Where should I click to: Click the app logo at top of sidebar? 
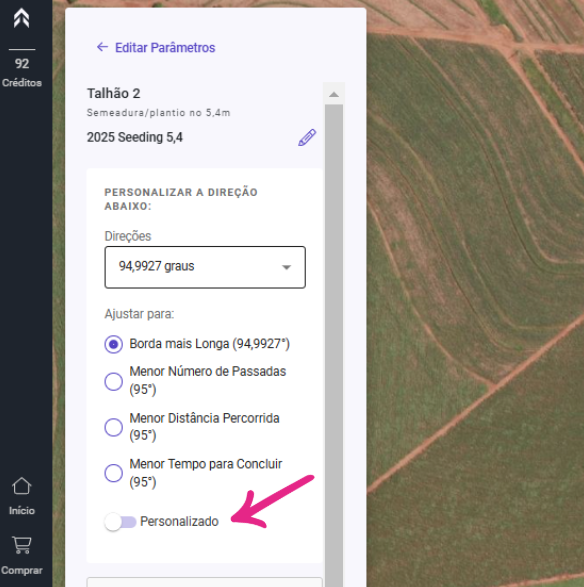pyautogui.click(x=21, y=18)
